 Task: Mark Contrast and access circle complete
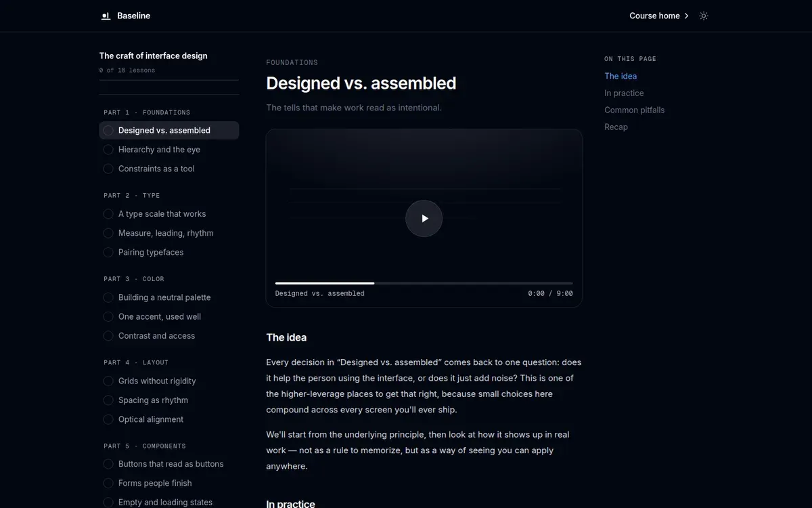pos(108,335)
